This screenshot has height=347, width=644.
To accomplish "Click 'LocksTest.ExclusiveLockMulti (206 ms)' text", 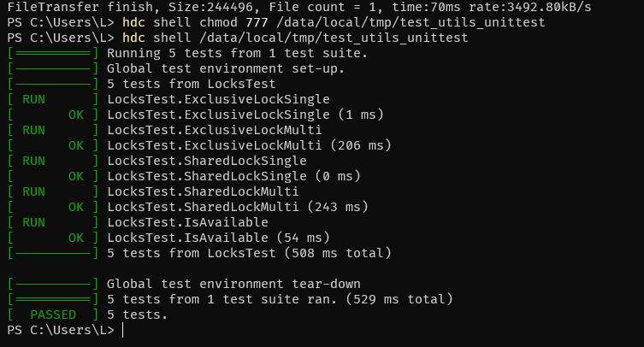I will (249, 145).
